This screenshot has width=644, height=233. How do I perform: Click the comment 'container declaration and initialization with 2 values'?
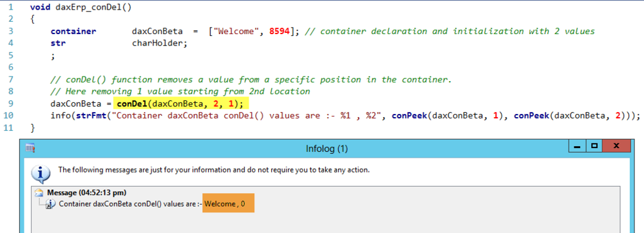(450, 31)
